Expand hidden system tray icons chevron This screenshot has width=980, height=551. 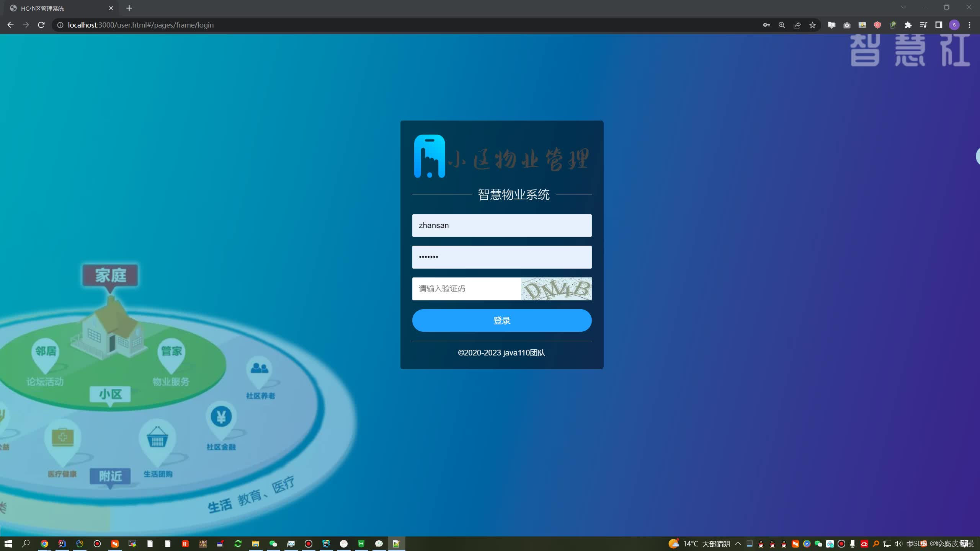(738, 544)
